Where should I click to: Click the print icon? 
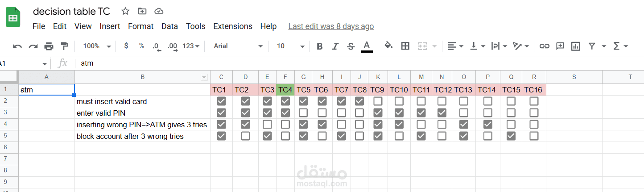49,46
